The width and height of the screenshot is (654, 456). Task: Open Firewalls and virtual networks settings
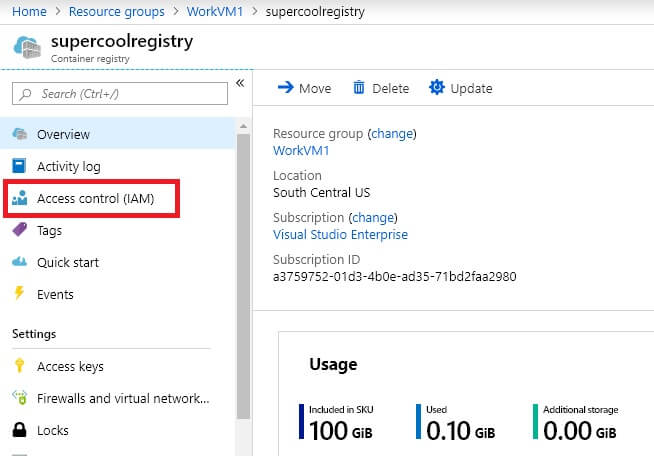[x=118, y=398]
